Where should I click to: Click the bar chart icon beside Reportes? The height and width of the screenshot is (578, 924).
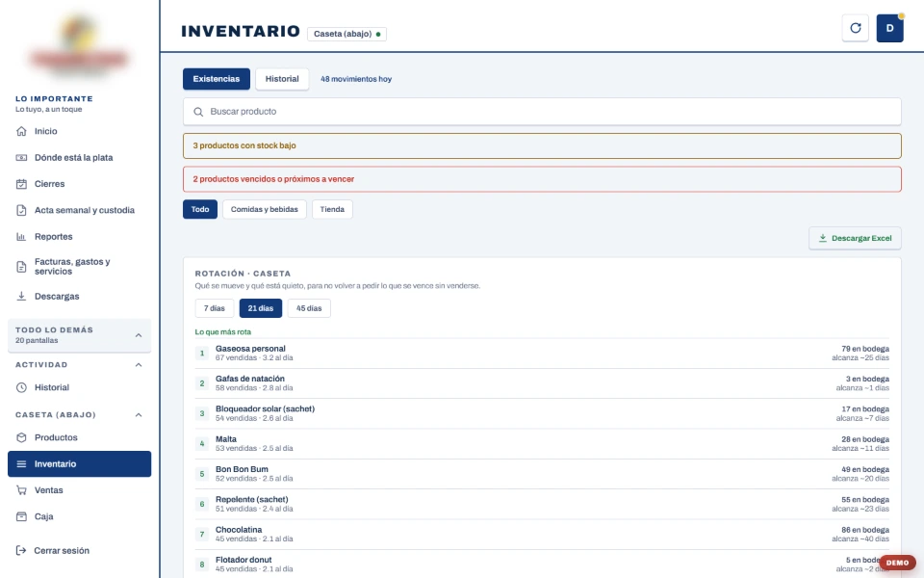click(21, 237)
